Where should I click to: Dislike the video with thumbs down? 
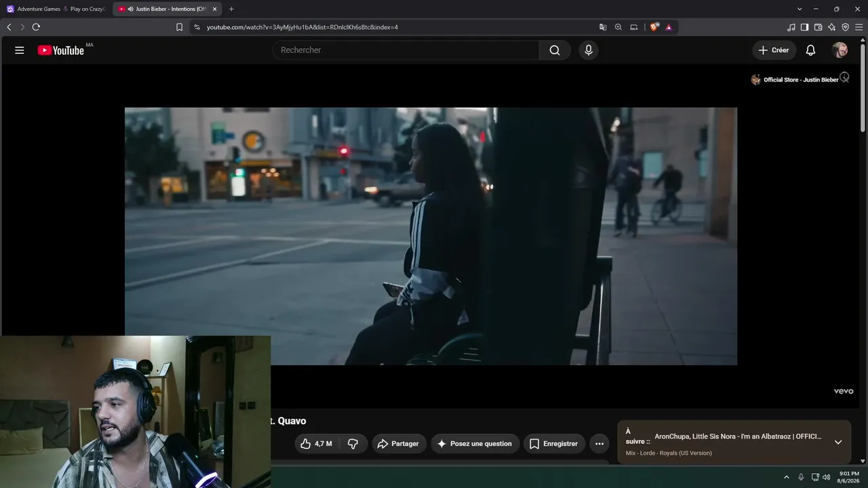tap(353, 444)
